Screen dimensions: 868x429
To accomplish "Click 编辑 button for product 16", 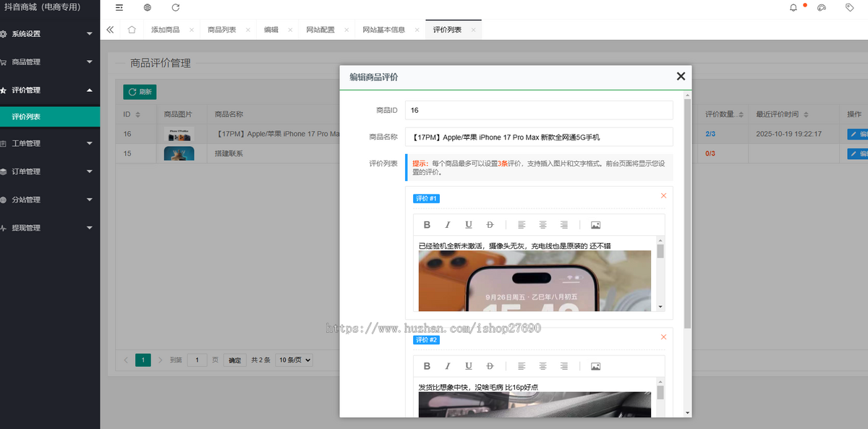I will pyautogui.click(x=858, y=134).
